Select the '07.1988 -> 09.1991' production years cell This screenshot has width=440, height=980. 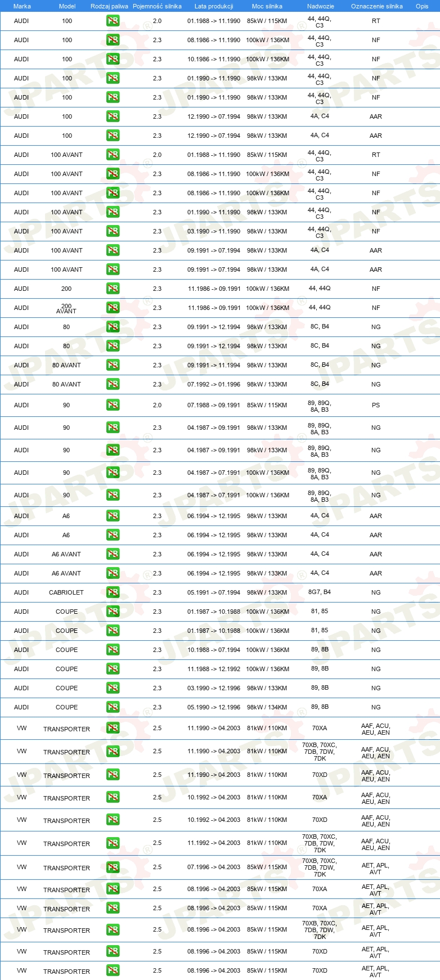tap(214, 405)
